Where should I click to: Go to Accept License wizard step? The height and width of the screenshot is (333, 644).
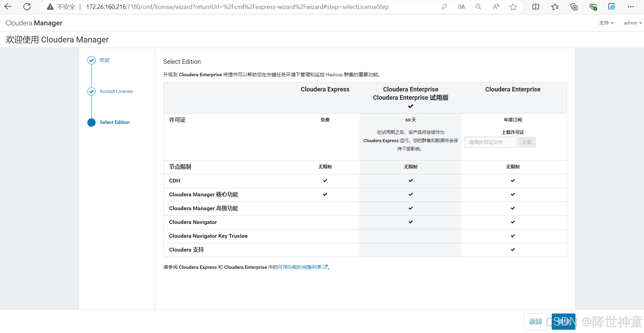pyautogui.click(x=116, y=91)
